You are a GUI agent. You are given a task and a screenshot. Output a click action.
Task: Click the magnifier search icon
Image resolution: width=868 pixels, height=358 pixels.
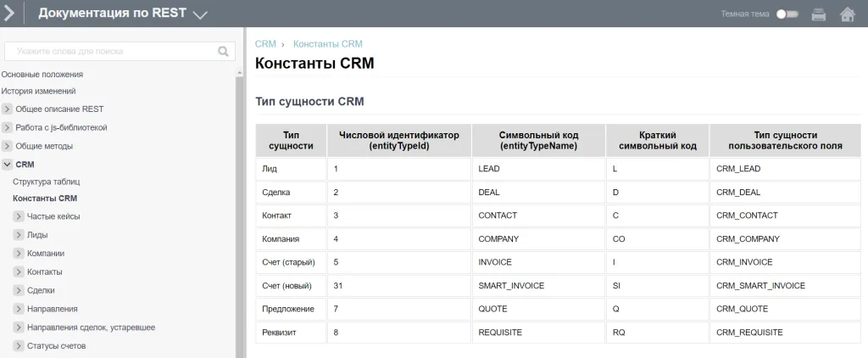(x=224, y=52)
